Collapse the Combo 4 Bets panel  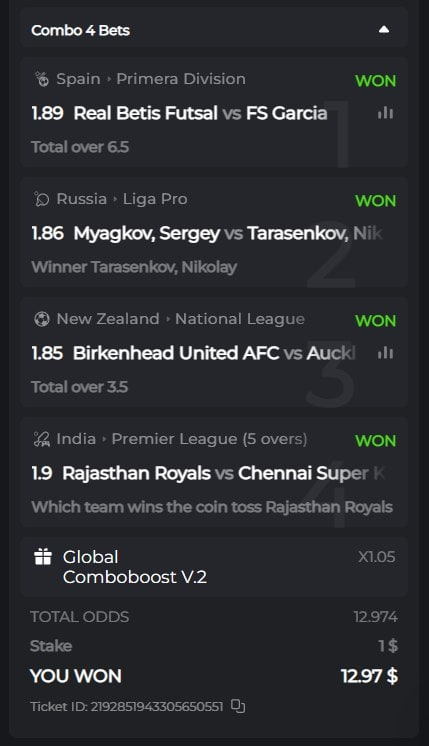(x=384, y=30)
